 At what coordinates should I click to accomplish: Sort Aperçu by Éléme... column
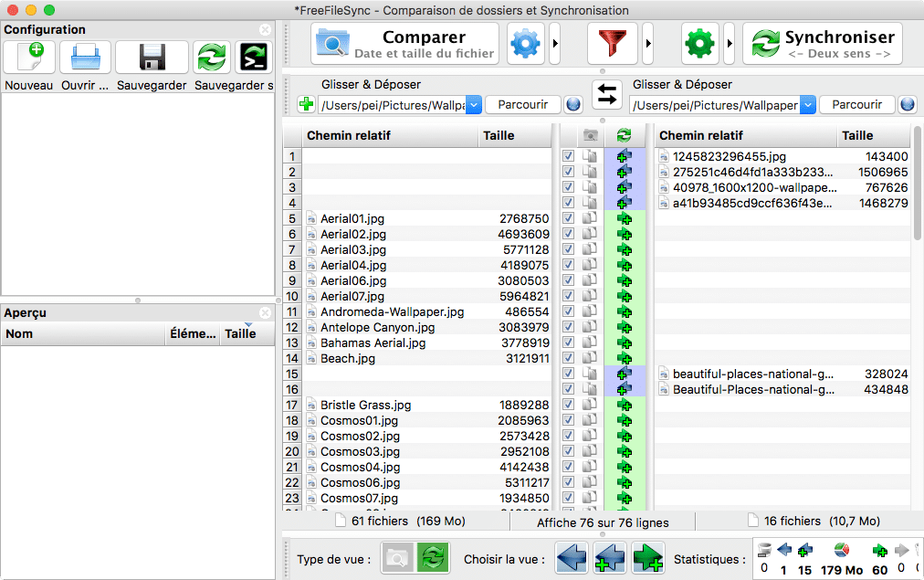193,333
